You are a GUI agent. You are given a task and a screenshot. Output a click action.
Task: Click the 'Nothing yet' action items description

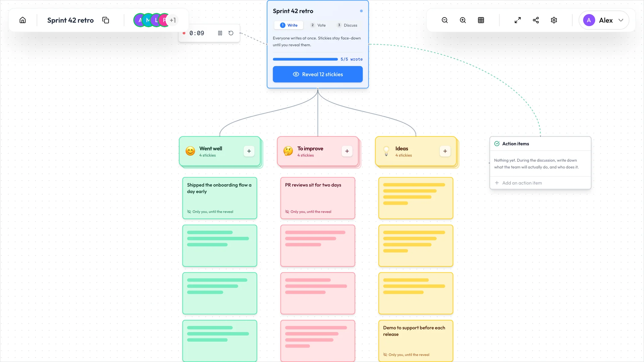(x=536, y=164)
